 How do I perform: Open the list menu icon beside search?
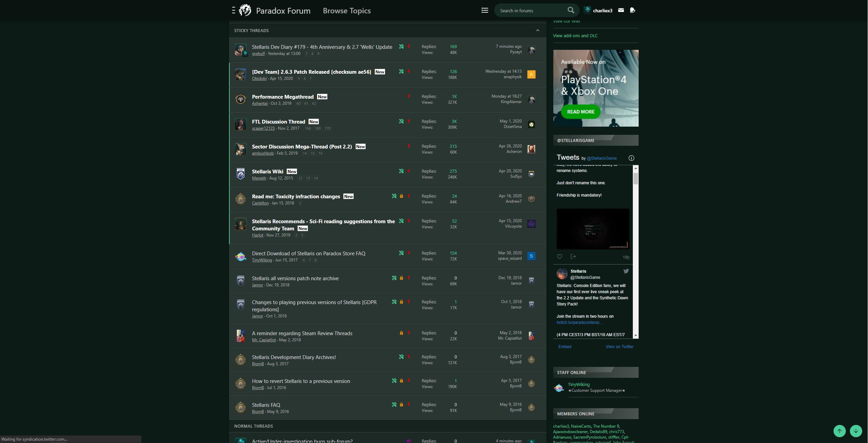(x=485, y=10)
